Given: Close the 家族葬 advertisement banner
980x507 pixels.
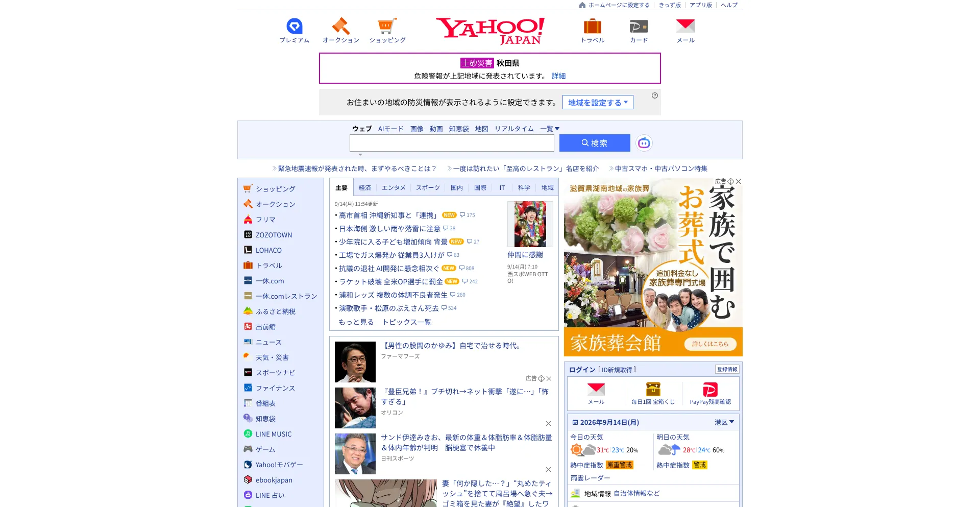Looking at the screenshot, I should point(738,181).
